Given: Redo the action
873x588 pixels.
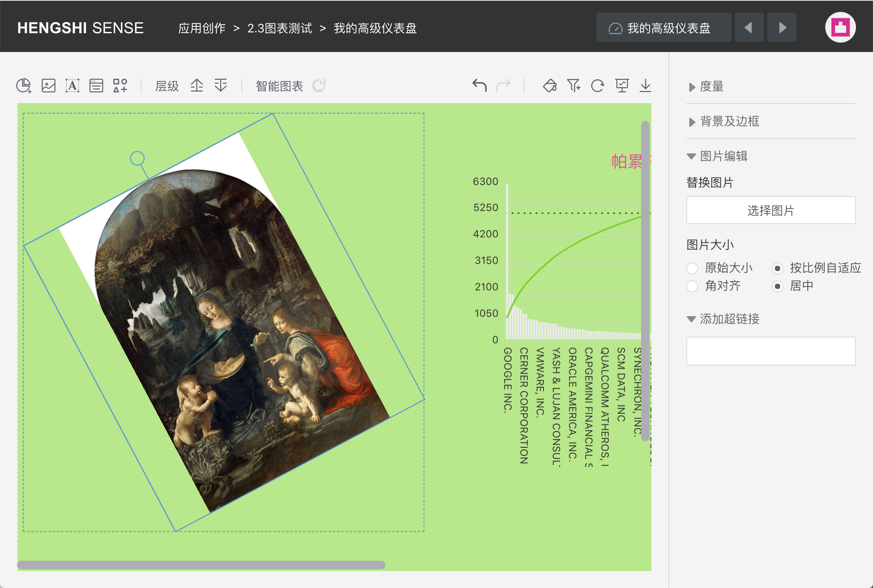Looking at the screenshot, I should click(503, 86).
